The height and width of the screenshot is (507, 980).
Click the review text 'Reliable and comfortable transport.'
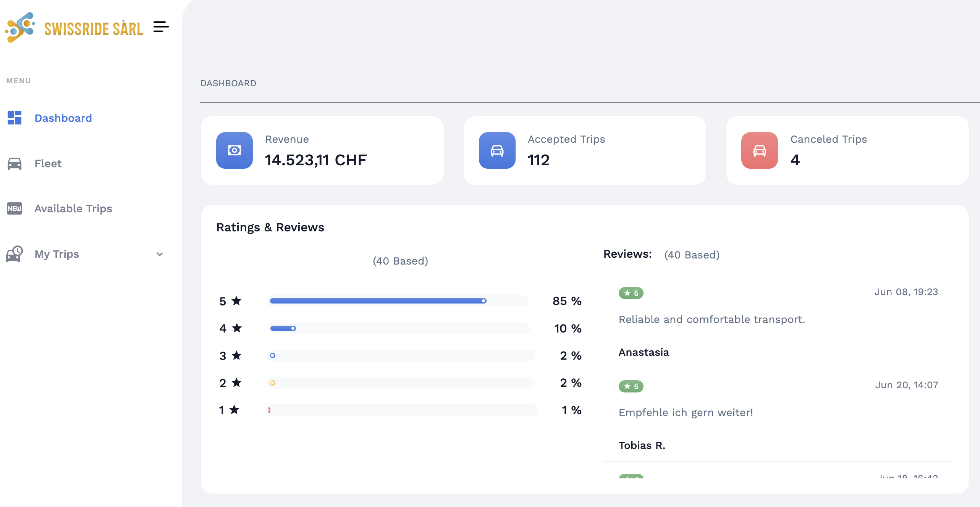point(712,319)
